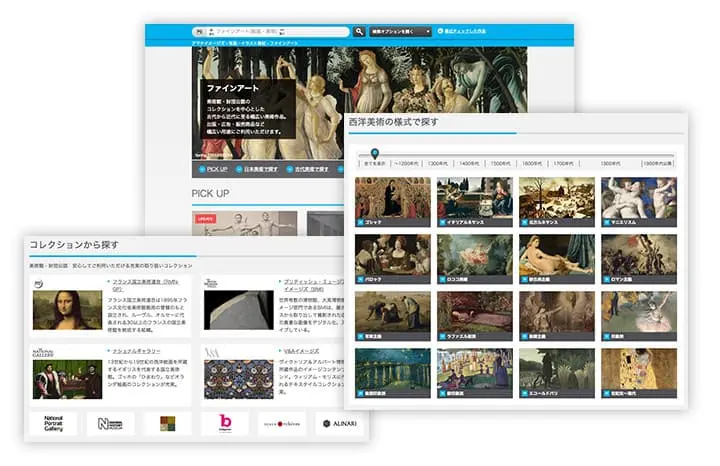Open the Seurat Grande Jatte thumbnail
The width and height of the screenshot is (720, 466).
(x=475, y=373)
